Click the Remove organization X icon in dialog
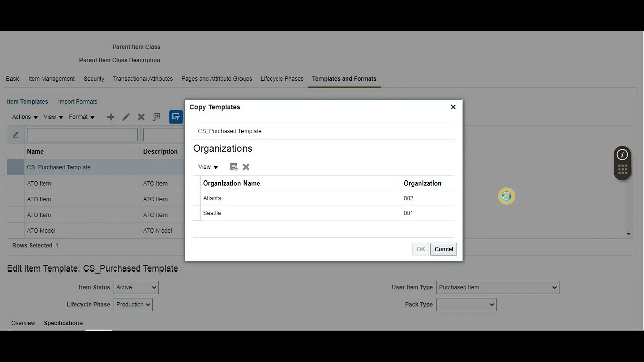Image resolution: width=644 pixels, height=362 pixels. coord(246,167)
